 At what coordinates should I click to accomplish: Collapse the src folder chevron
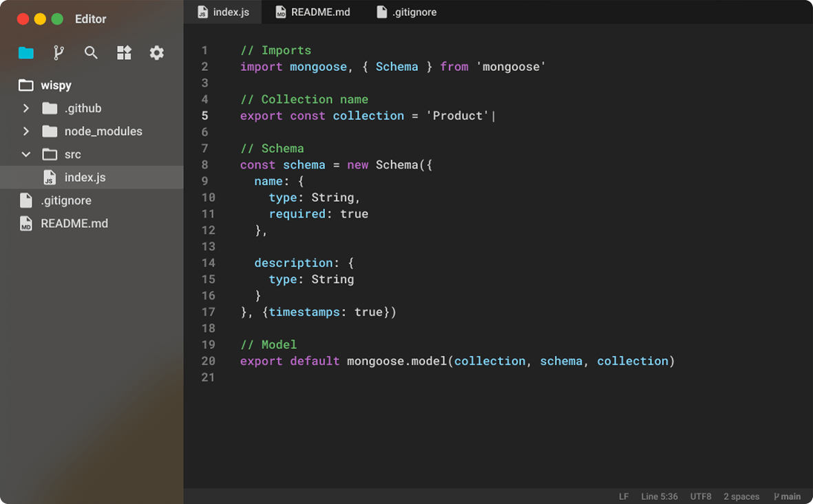tap(26, 154)
